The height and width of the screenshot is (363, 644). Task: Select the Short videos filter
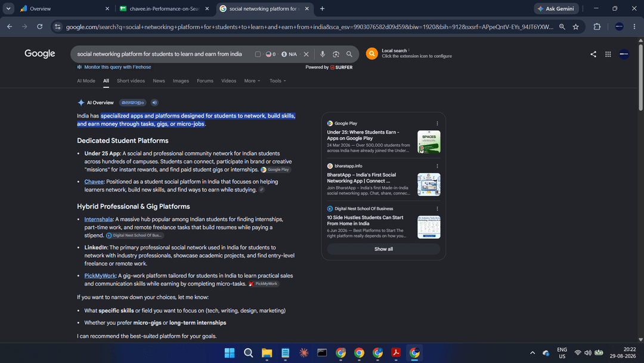131,81
